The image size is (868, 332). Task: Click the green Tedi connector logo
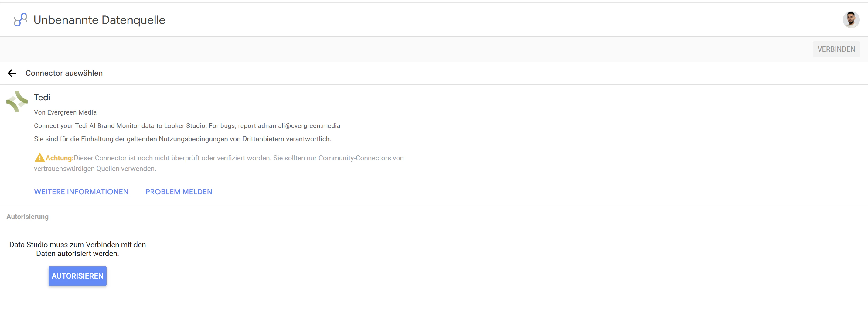(17, 101)
